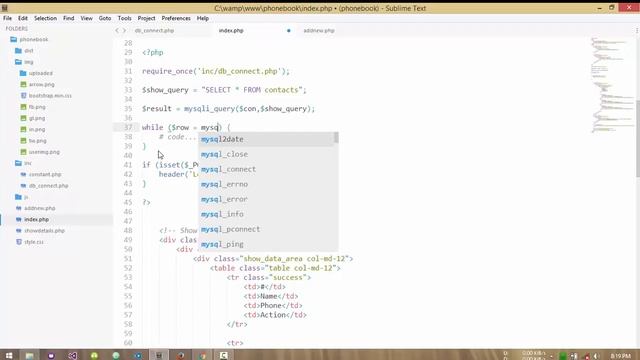This screenshot has width=640, height=360.
Task: Place cursor on require_once line
Action: 216,71
